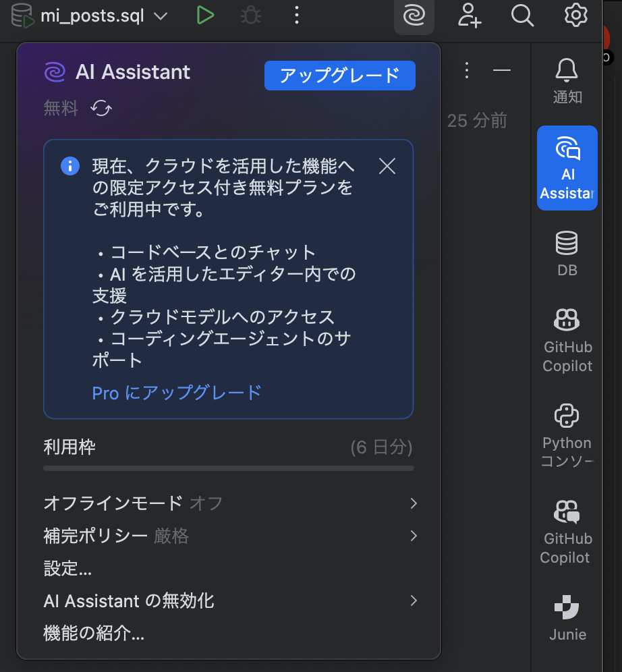The width and height of the screenshot is (622, 672).
Task: Open IDE settings gear icon
Action: tap(575, 15)
